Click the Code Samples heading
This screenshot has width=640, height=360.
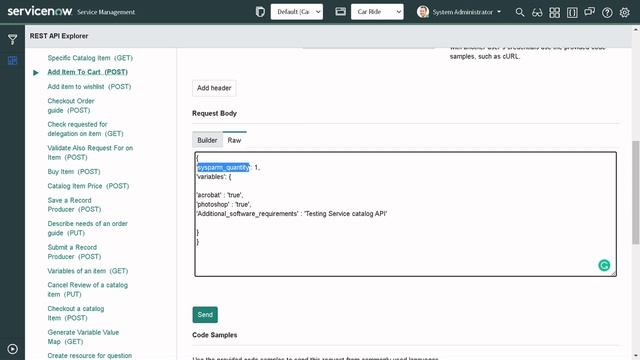tap(215, 335)
